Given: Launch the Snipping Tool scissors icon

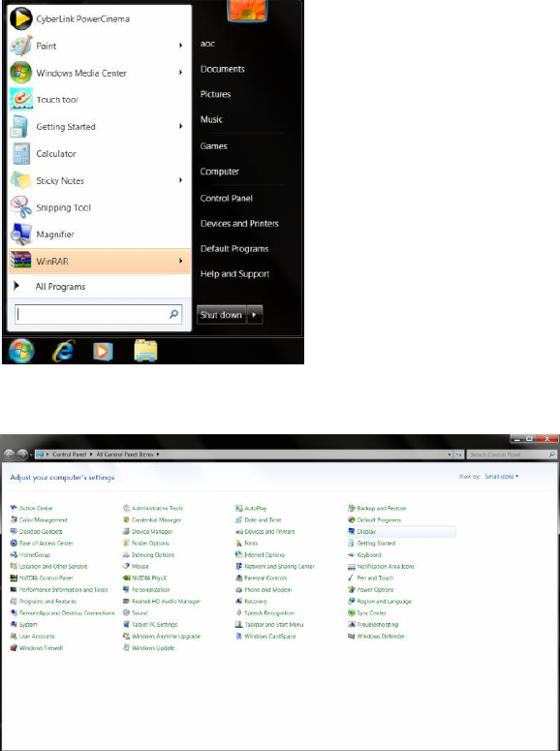Looking at the screenshot, I should click(21, 207).
